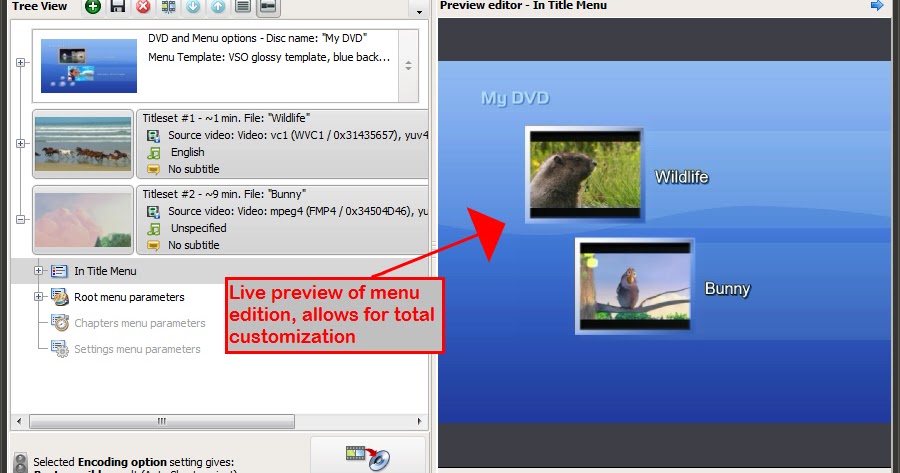900x473 pixels.
Task: Click the blue move up arrow icon
Action: (218, 6)
